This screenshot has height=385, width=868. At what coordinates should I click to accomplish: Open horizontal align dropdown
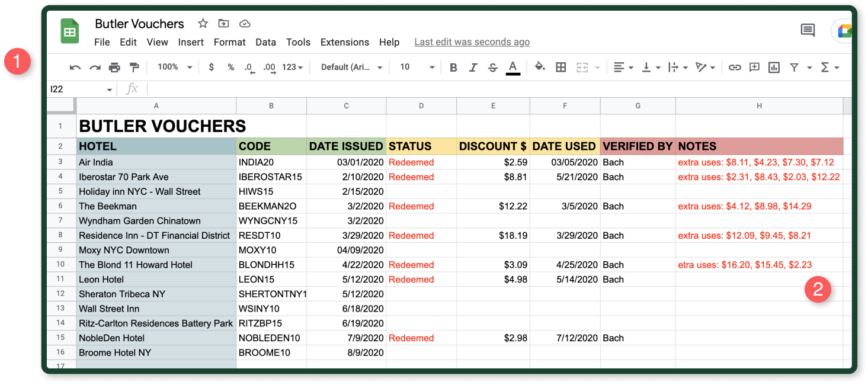[623, 68]
